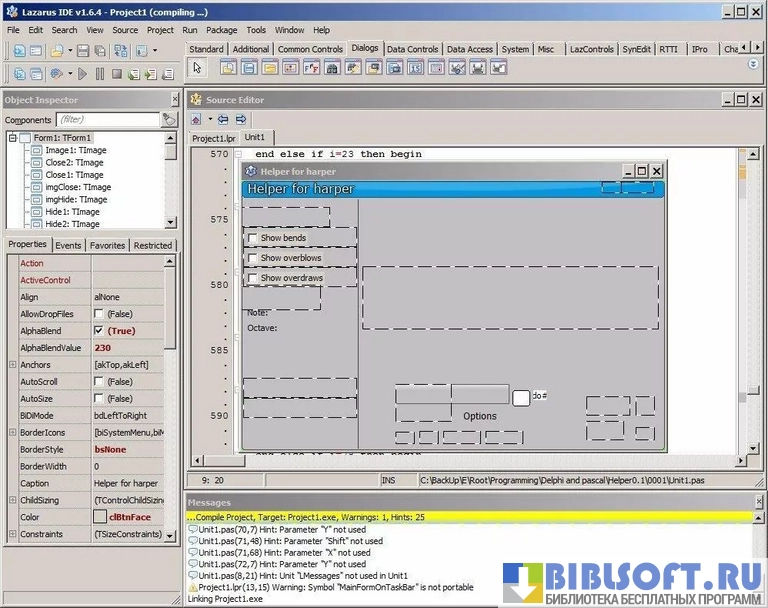Open the Package menu

click(222, 30)
